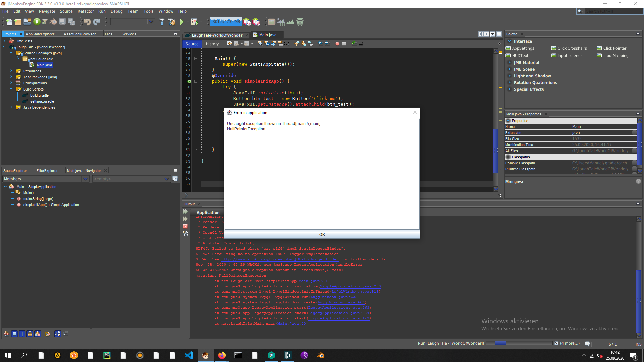The height and width of the screenshot is (362, 644).
Task: Open the slf4j.org link in Output
Action: point(280,259)
